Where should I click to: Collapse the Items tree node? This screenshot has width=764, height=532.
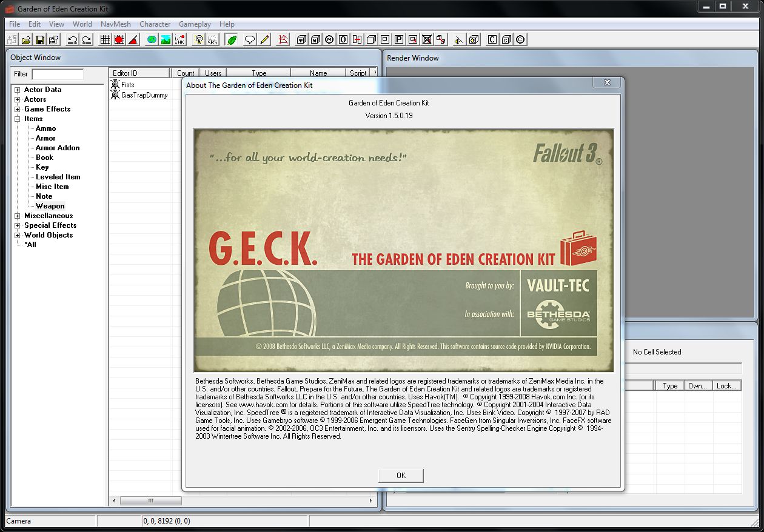pyautogui.click(x=18, y=119)
